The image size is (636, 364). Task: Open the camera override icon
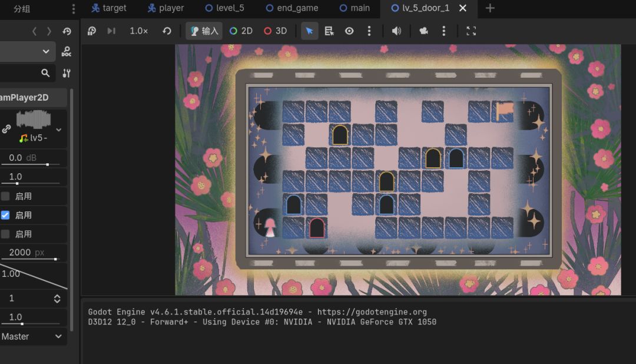[x=423, y=31]
